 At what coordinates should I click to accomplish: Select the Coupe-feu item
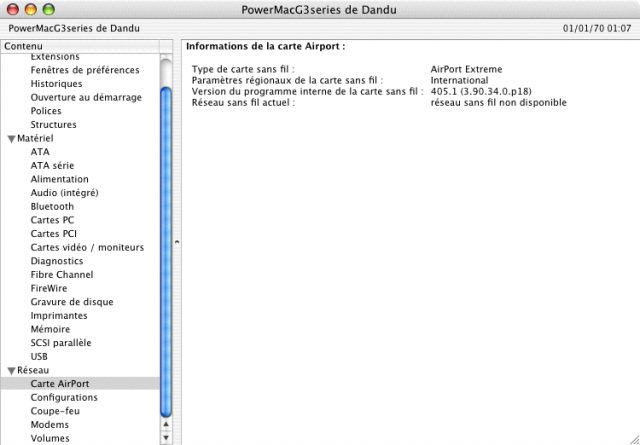coord(55,411)
